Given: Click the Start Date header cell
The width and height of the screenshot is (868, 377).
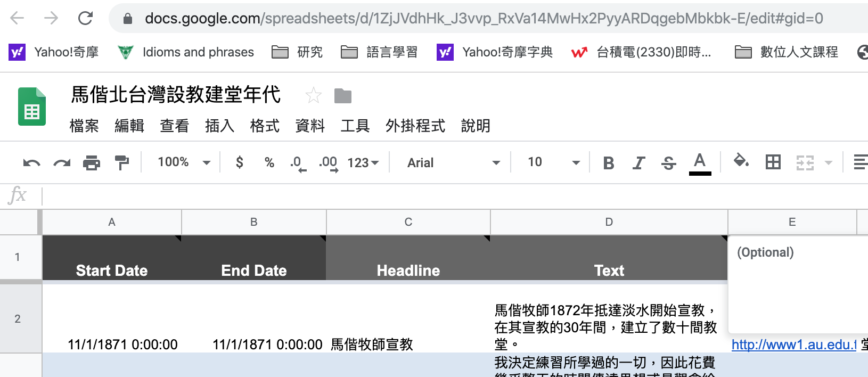Looking at the screenshot, I should click(x=112, y=258).
